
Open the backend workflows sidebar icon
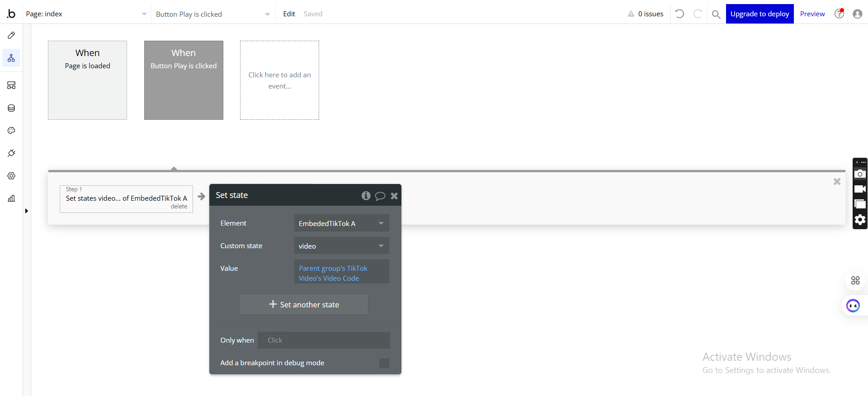(x=11, y=85)
